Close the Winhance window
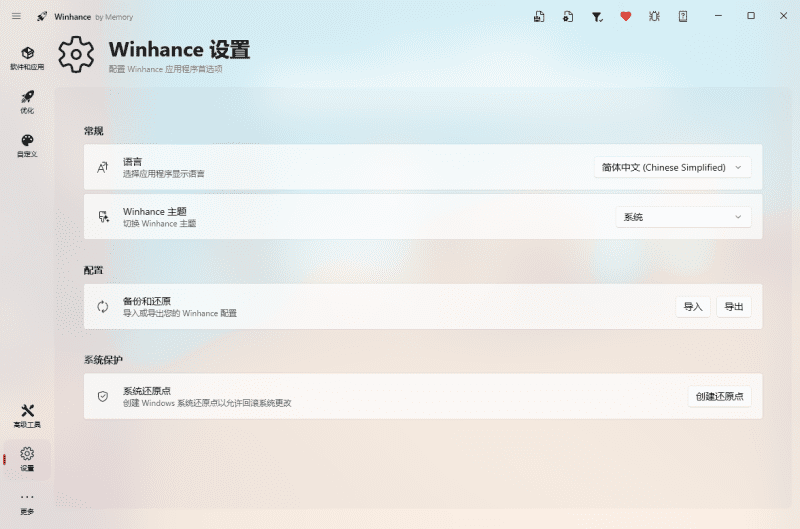The width and height of the screenshot is (800, 529). 784,16
